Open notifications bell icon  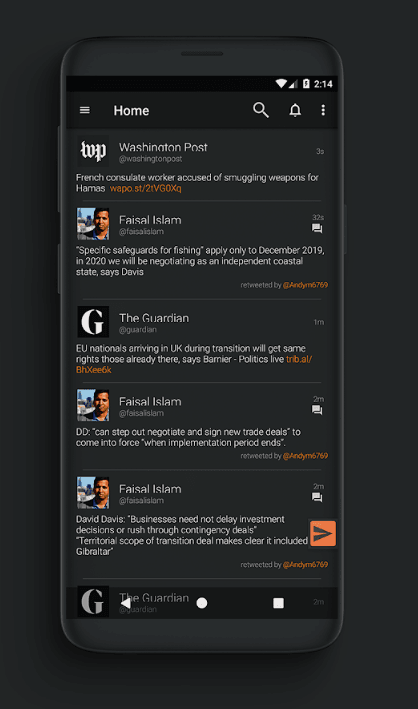click(x=295, y=110)
